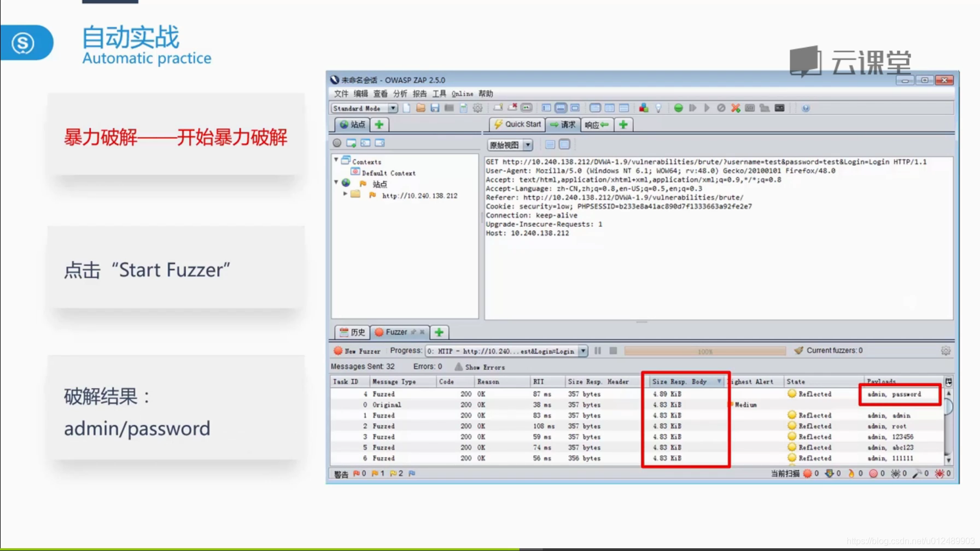This screenshot has height=551, width=980.
Task: Open the fuzzer Progress selection dropdown
Action: [506, 351]
